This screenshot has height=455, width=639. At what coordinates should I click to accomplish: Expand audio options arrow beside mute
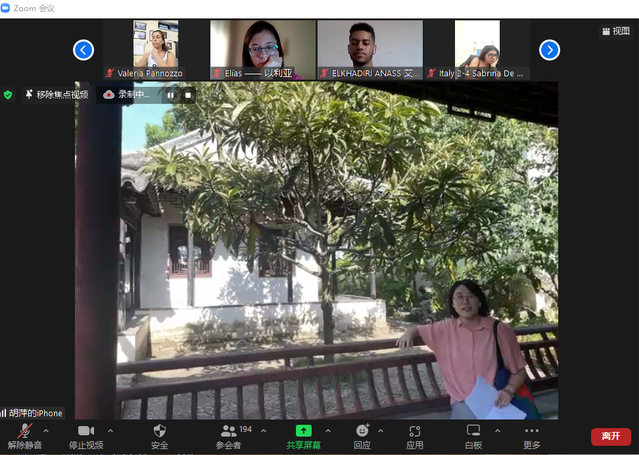tap(46, 431)
